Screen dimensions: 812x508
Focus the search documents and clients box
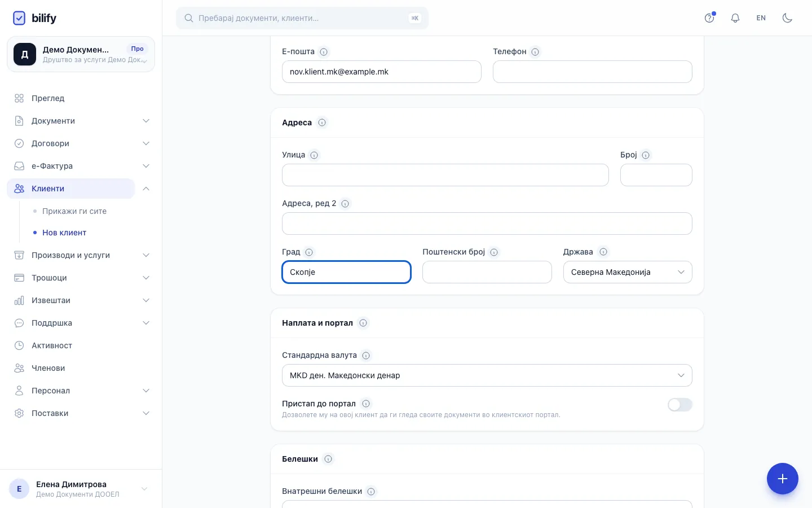click(302, 18)
